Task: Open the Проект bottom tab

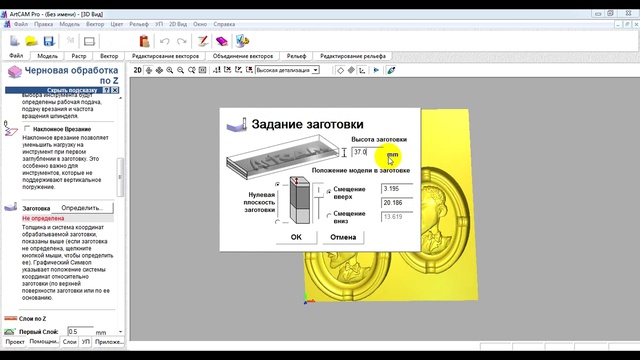Action: coord(15,342)
